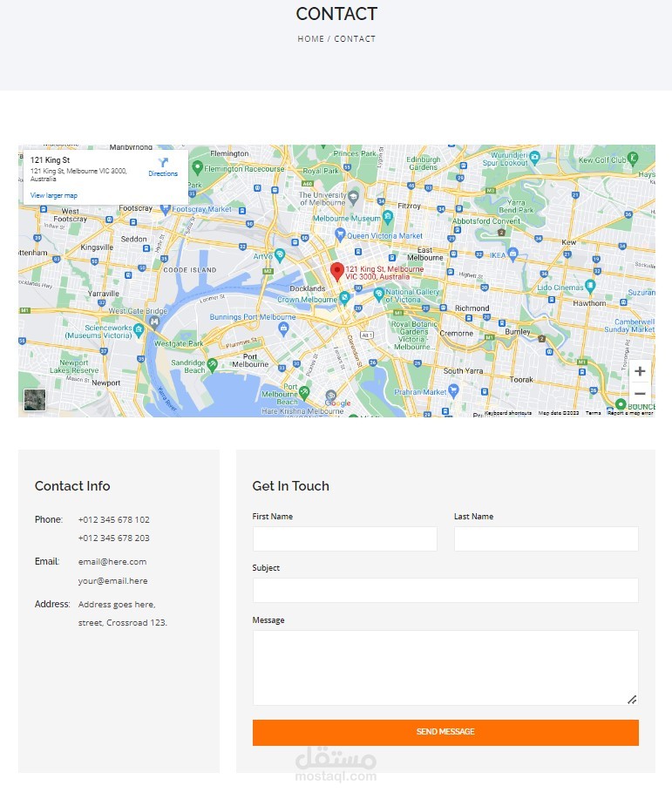Image resolution: width=672 pixels, height=799 pixels.
Task: Zoom in the map with plus button
Action: coord(640,371)
